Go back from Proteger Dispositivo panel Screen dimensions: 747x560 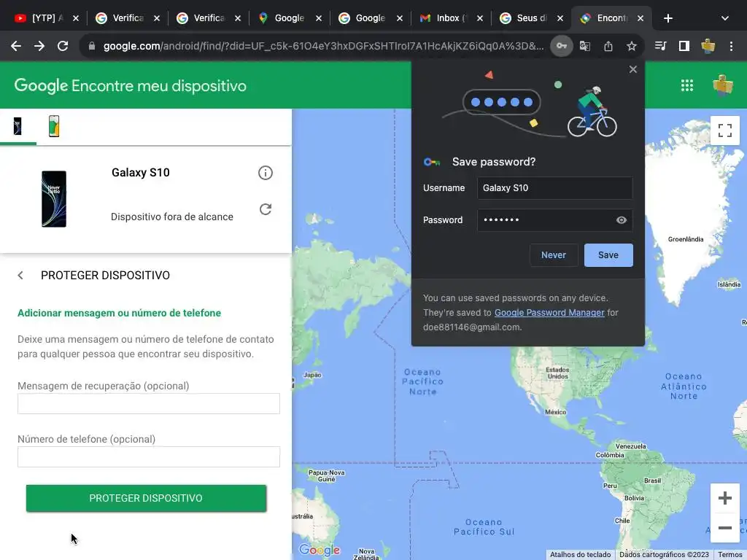20,275
